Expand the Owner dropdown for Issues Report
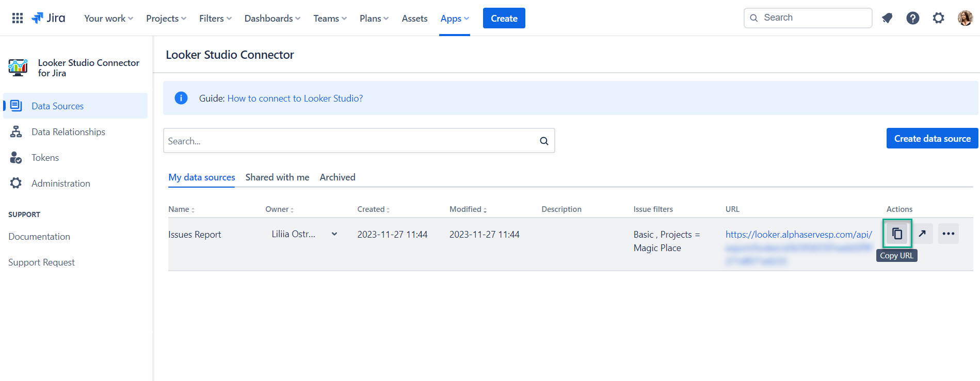 [334, 234]
